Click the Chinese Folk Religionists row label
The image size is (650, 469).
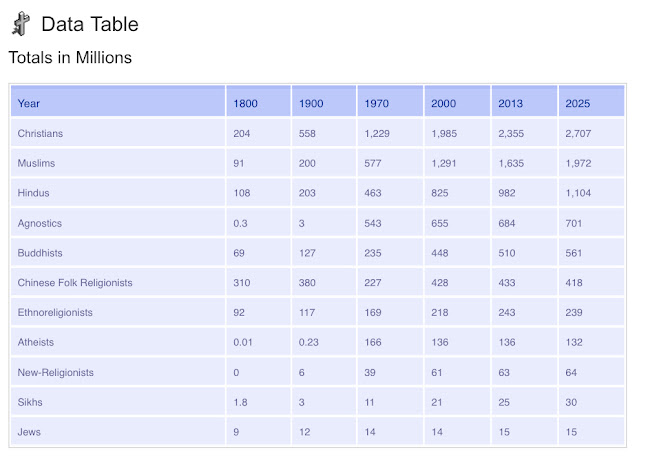75,283
